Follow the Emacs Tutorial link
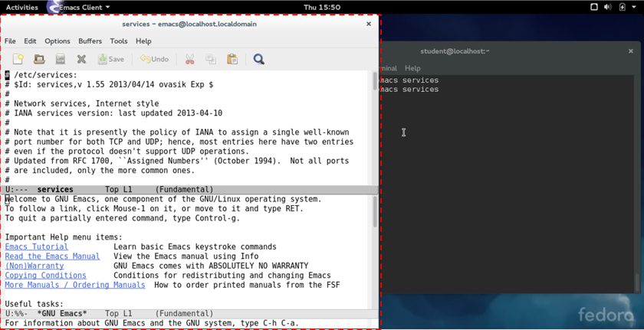The height and width of the screenshot is (330, 644). tap(36, 247)
